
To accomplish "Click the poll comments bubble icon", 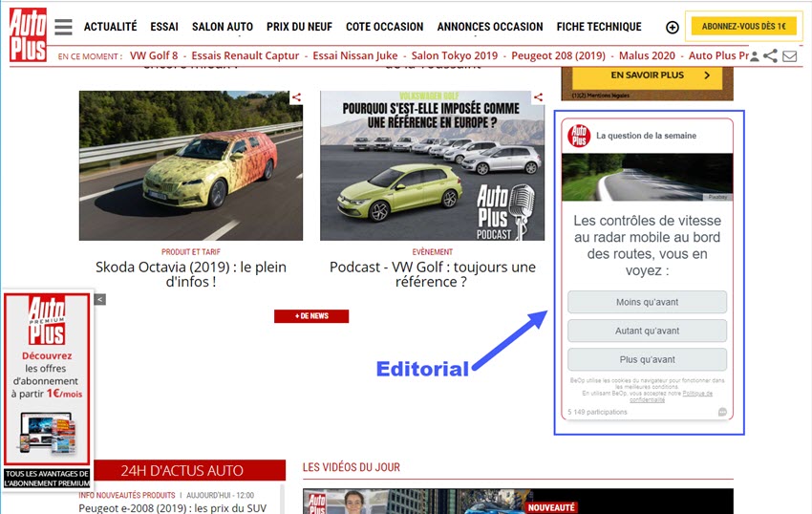I will [722, 412].
